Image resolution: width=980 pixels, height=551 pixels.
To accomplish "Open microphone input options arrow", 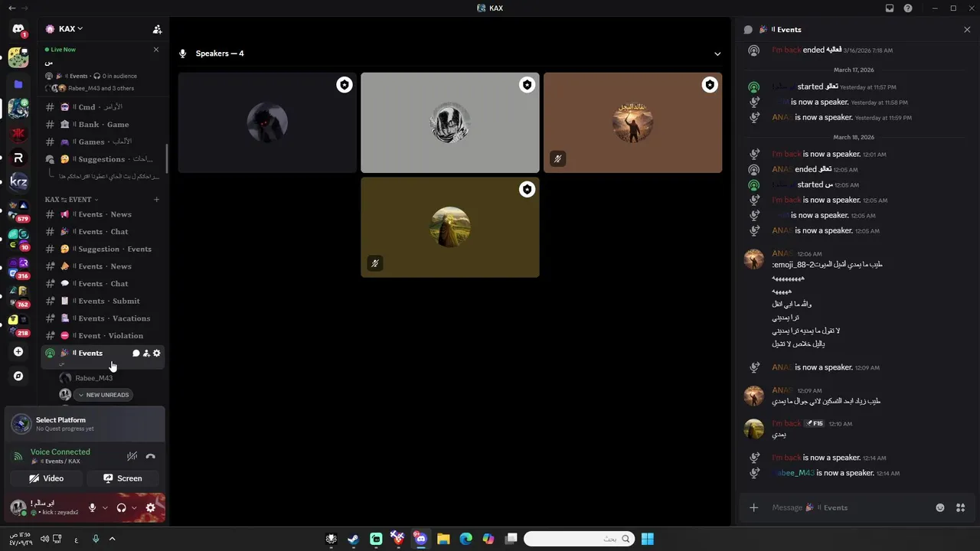I will 105,507.
